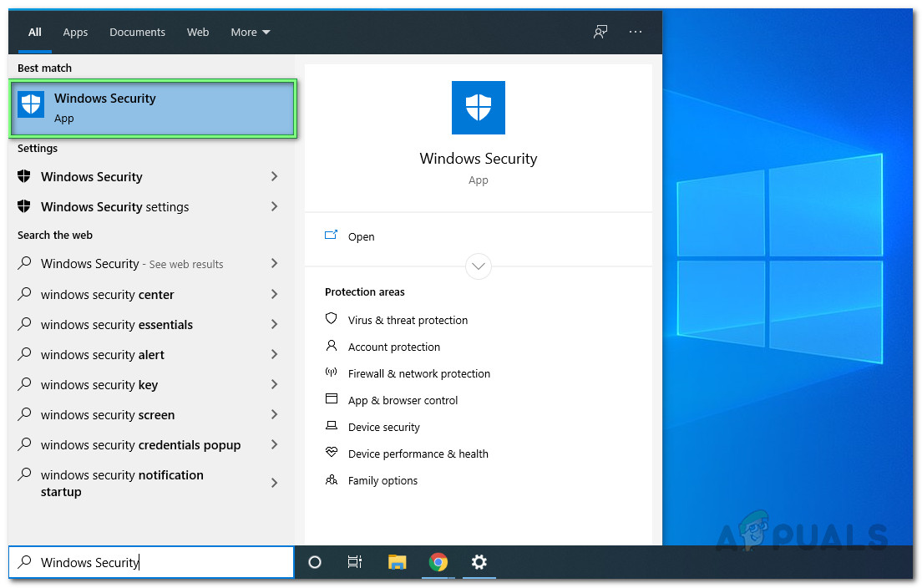Click the Open launch icon
Image resolution: width=922 pixels, height=588 pixels.
(x=331, y=236)
